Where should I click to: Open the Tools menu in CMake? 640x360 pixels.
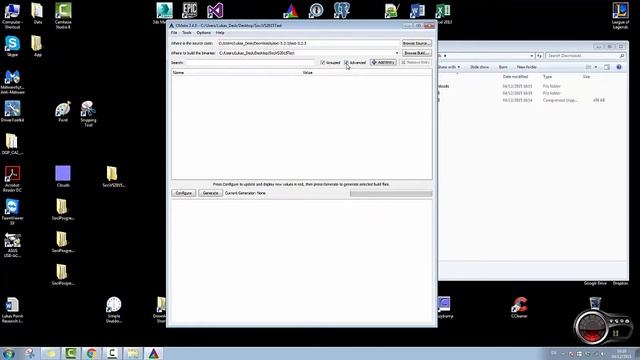(187, 33)
